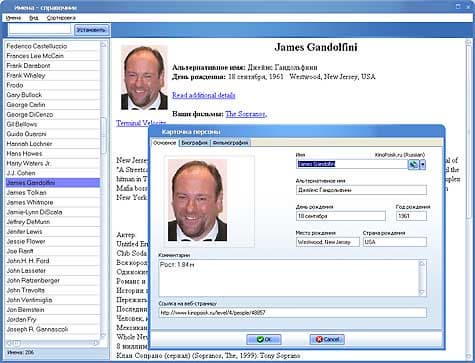The image size is (475, 363).
Task: Click the James Gandolfini photo in the reference pane
Action: tap(144, 78)
